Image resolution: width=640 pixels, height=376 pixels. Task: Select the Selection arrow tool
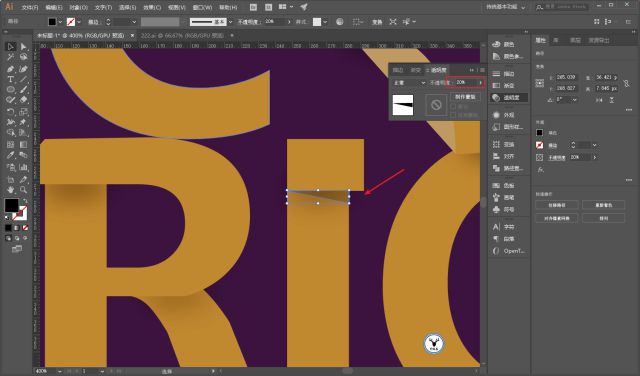tap(10, 47)
